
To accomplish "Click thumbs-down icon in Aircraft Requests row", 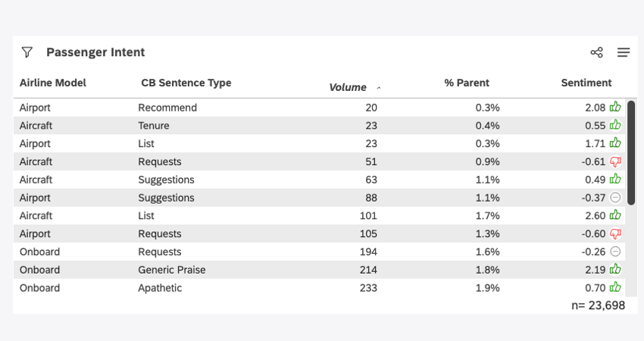I will [x=615, y=161].
